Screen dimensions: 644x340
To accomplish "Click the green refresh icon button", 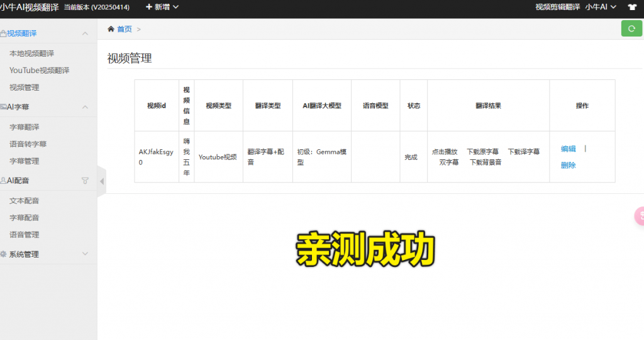I will (631, 28).
